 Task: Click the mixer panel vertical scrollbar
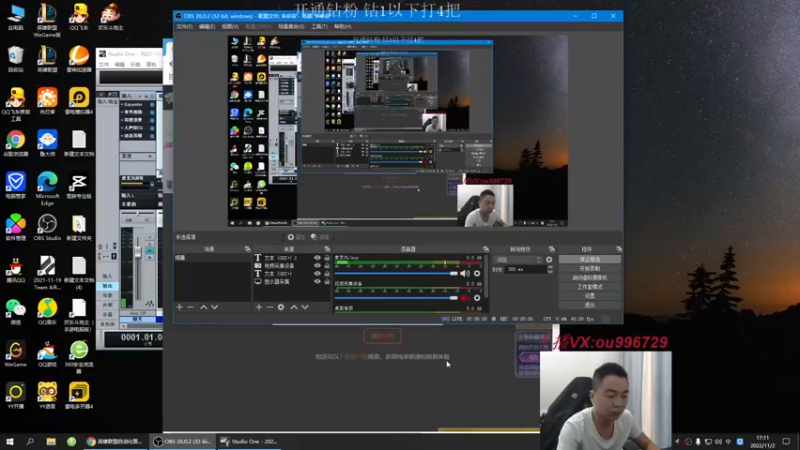pyautogui.click(x=486, y=276)
